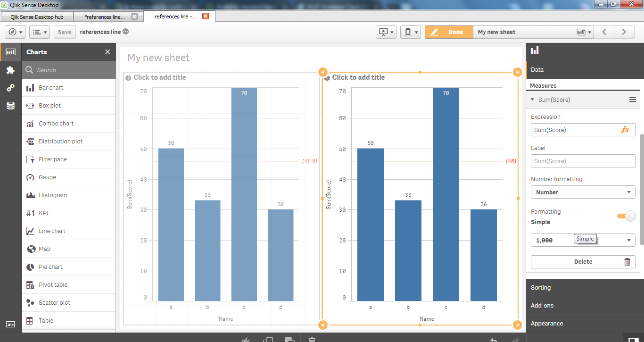Viewport: 644px width, 342px height.
Task: Delete the Sum(Score) measure
Action: 583,262
